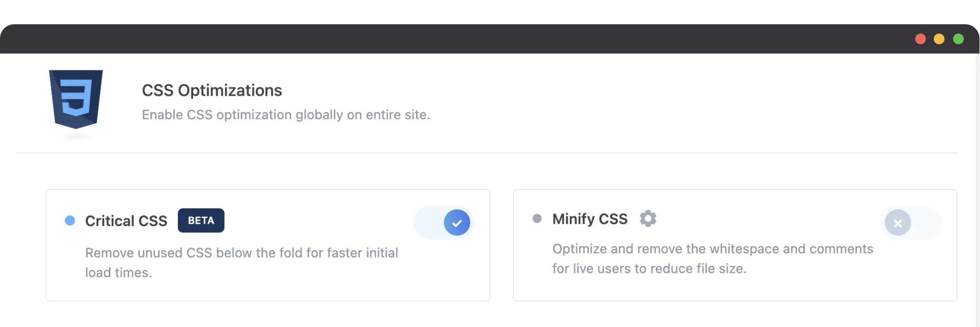Click the green window dot
Screen dimensions: 980x327
click(x=958, y=39)
